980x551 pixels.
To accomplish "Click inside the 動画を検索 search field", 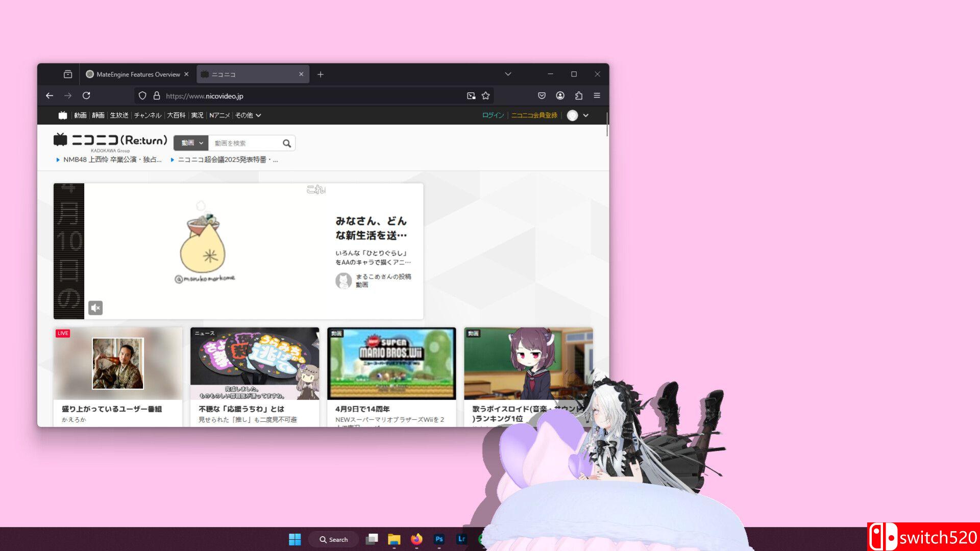I will pyautogui.click(x=240, y=143).
